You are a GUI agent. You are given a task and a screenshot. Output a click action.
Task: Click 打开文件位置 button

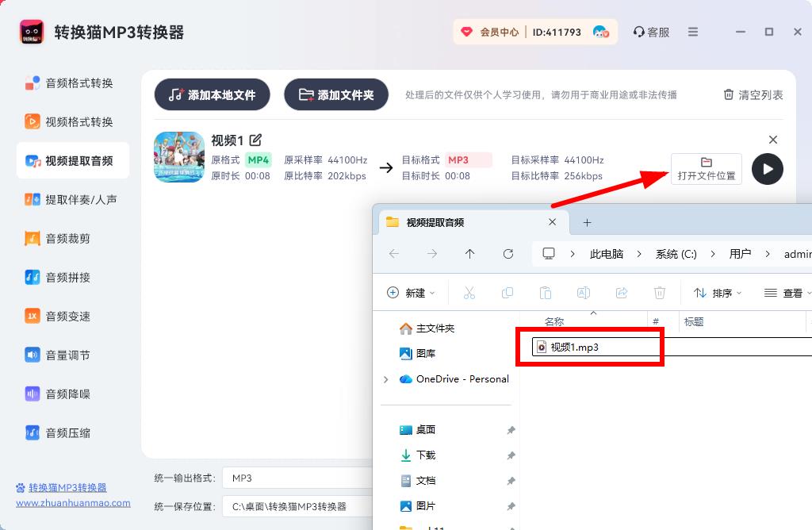[706, 169]
